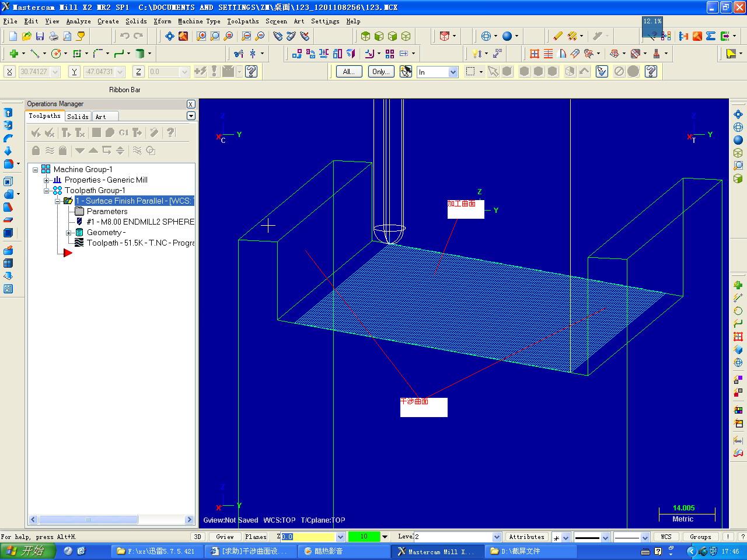Viewport: 747px width, 560px height.
Task: Collapse the Machine Group-1 tree node
Action: pos(35,170)
